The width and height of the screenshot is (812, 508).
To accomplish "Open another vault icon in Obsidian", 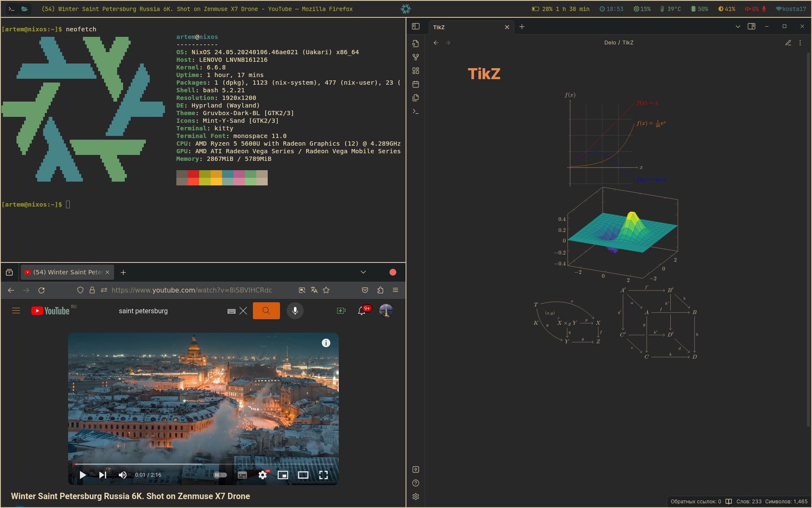I will click(x=416, y=469).
